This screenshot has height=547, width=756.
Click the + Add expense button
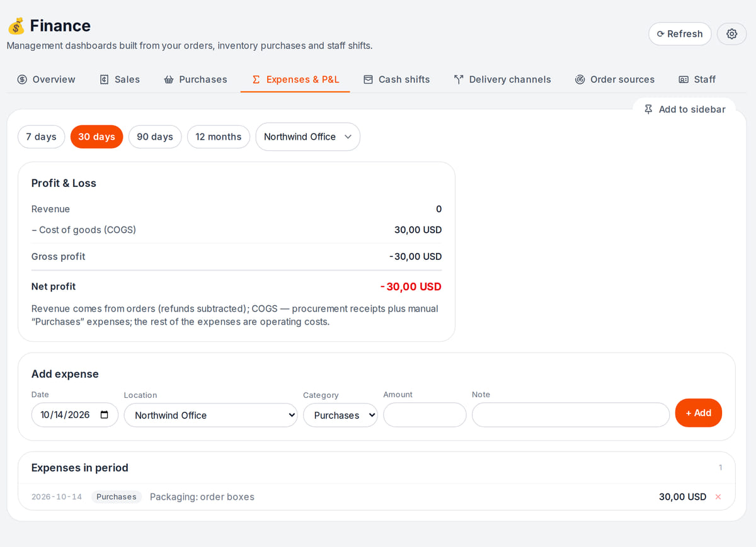click(x=699, y=413)
